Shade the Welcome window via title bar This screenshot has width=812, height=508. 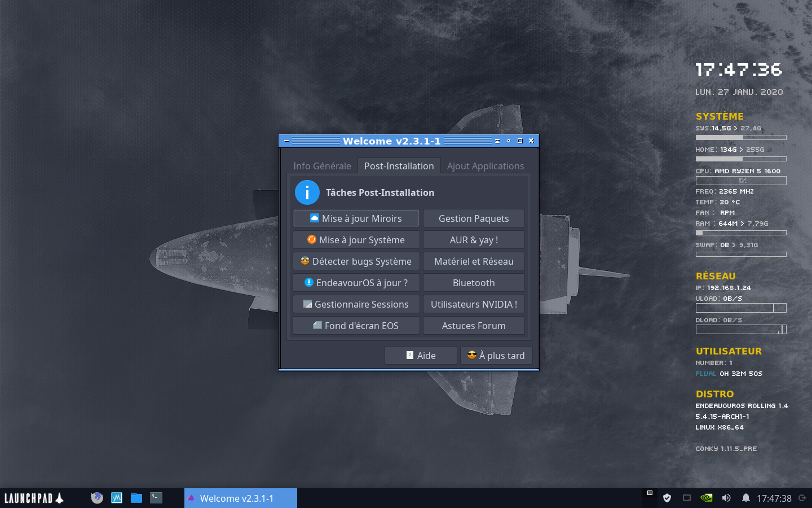tap(497, 141)
